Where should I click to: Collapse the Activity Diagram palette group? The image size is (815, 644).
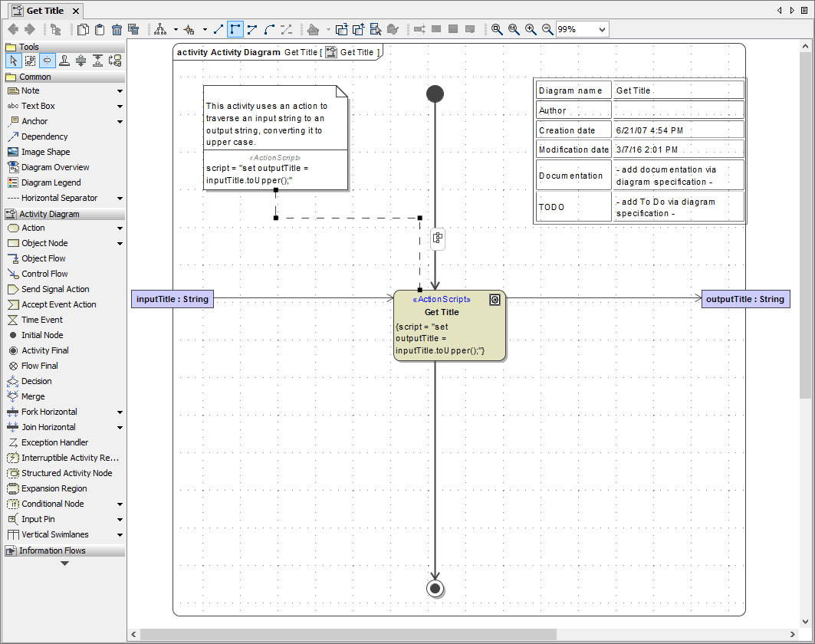[x=49, y=214]
